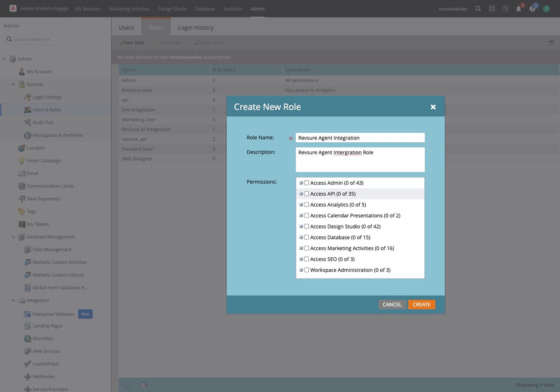Check the Access Marketing Activities checkbox
Image resolution: width=560 pixels, height=392 pixels.
coord(306,248)
